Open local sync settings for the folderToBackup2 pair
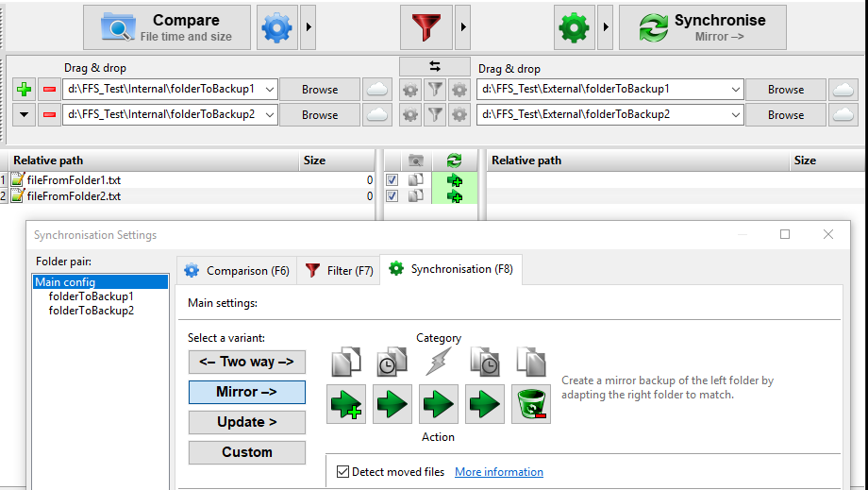Screen dimensions: 868x490 459,114
